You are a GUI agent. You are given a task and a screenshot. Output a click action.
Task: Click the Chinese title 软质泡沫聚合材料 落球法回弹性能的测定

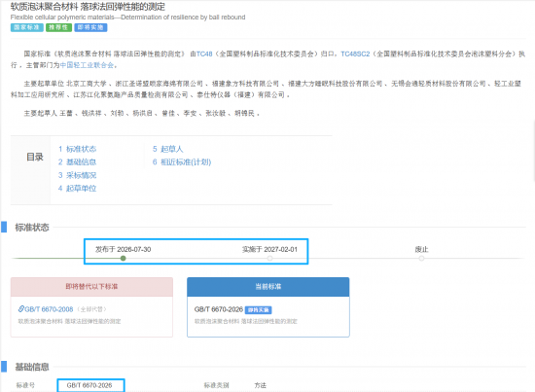coord(88,7)
